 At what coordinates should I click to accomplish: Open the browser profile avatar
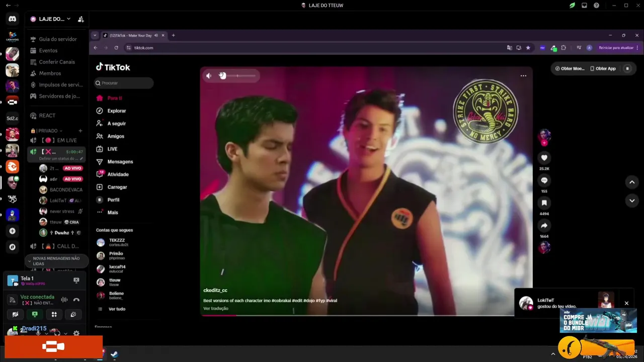[x=589, y=48]
